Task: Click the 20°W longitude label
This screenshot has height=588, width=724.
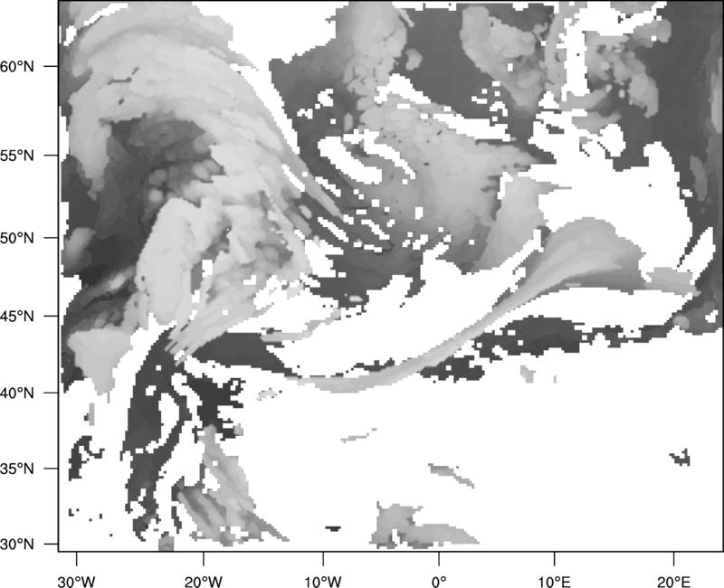Action: point(203,582)
